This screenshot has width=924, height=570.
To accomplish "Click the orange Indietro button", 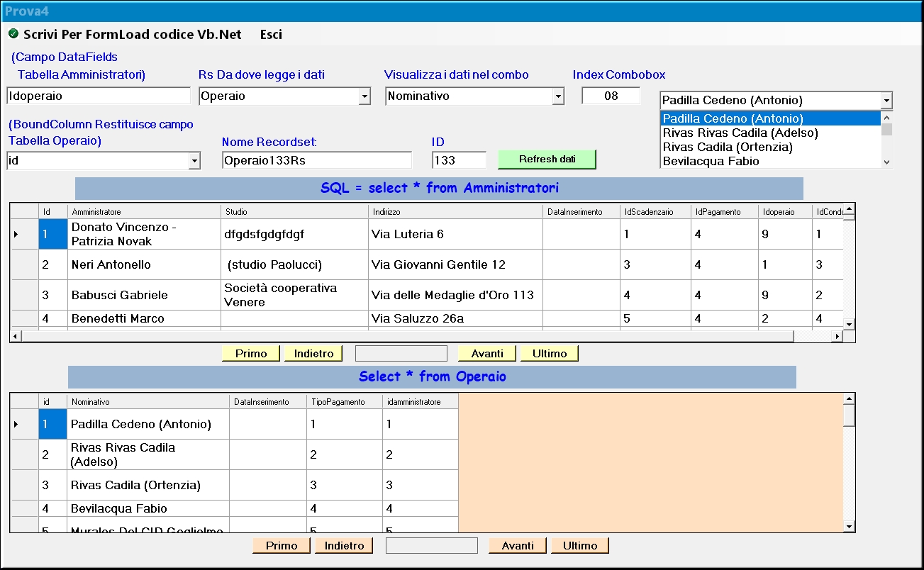I will [x=344, y=545].
